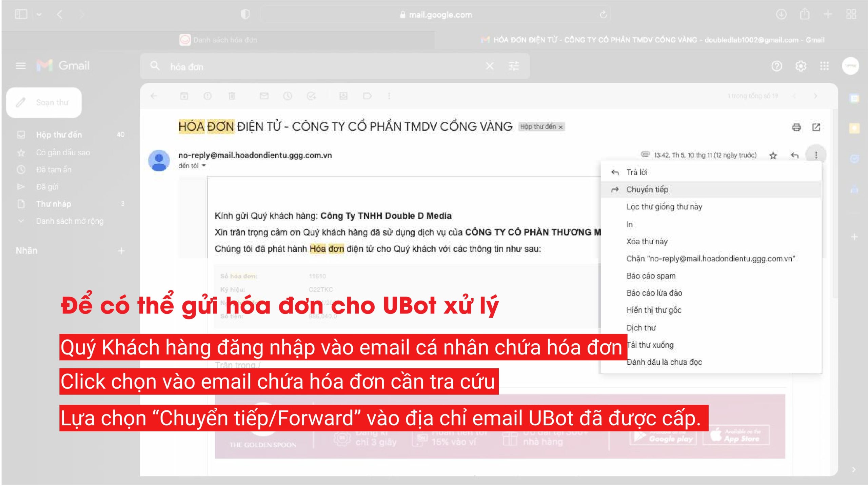This screenshot has width=868, height=488.
Task: Open Gmail settings gear
Action: (801, 66)
